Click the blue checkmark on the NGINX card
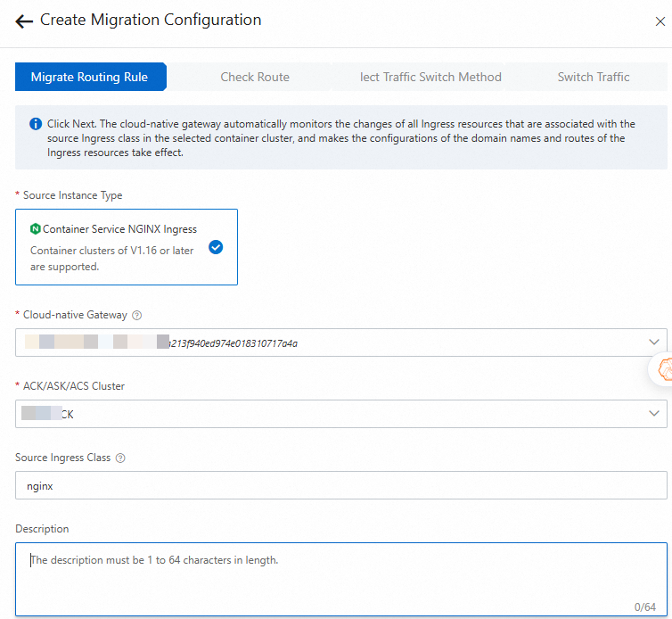The image size is (672, 619). [x=216, y=247]
